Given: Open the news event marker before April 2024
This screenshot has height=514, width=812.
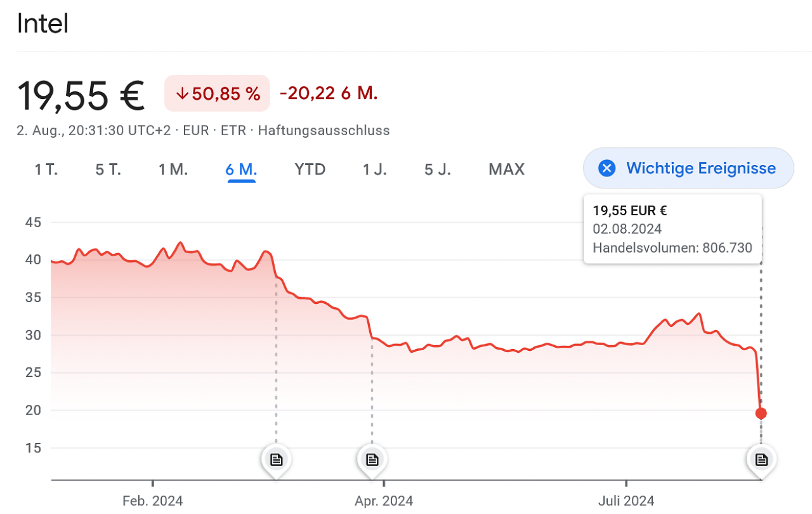Looking at the screenshot, I should [372, 459].
